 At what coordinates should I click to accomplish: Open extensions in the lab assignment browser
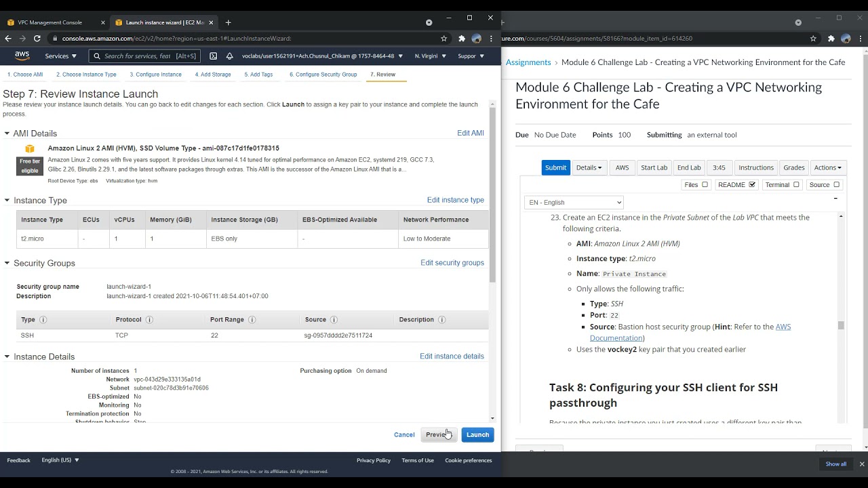click(831, 39)
